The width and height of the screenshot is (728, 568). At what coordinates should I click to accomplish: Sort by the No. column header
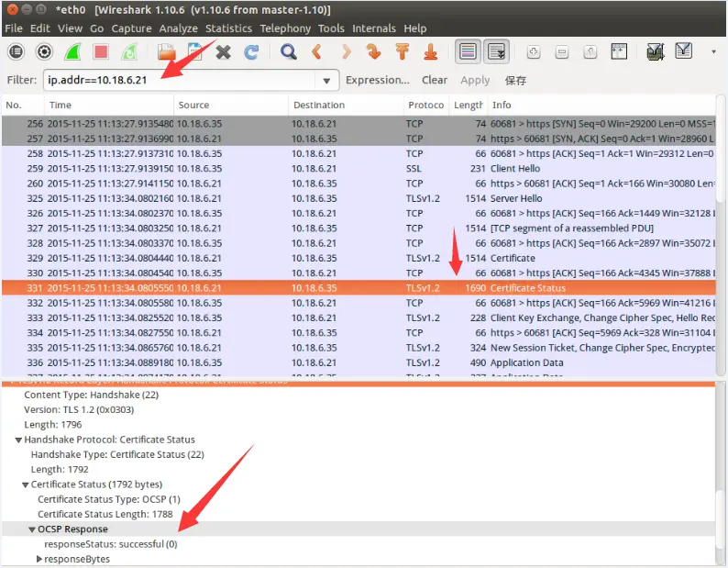click(23, 105)
